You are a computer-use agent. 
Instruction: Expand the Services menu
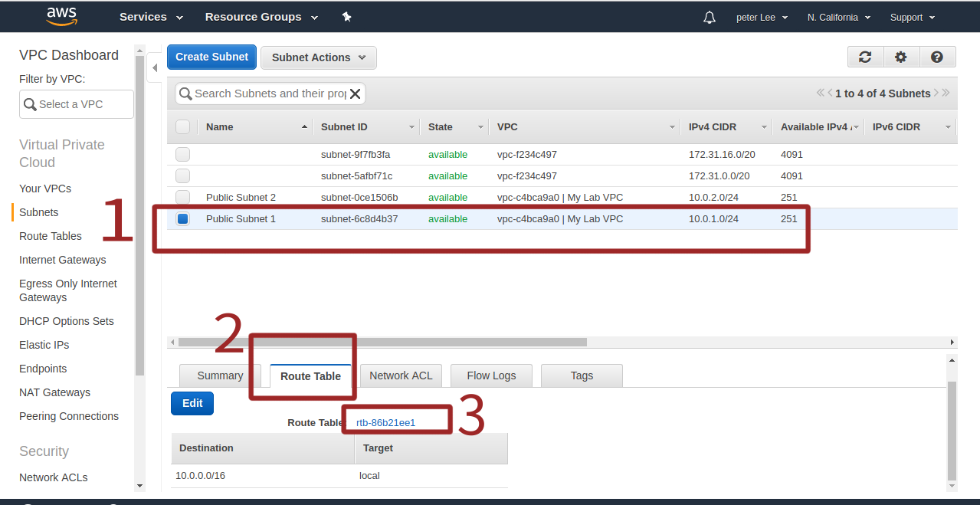click(151, 17)
